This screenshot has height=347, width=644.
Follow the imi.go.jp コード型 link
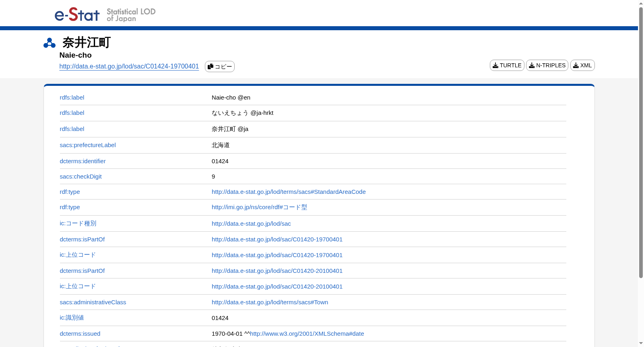[259, 207]
